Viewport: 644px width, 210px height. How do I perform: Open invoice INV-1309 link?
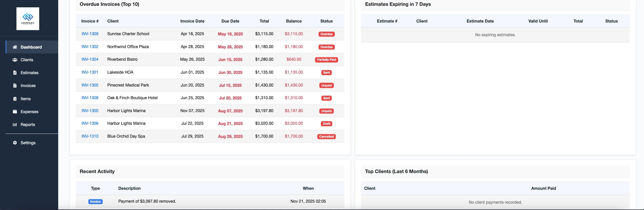click(x=90, y=34)
